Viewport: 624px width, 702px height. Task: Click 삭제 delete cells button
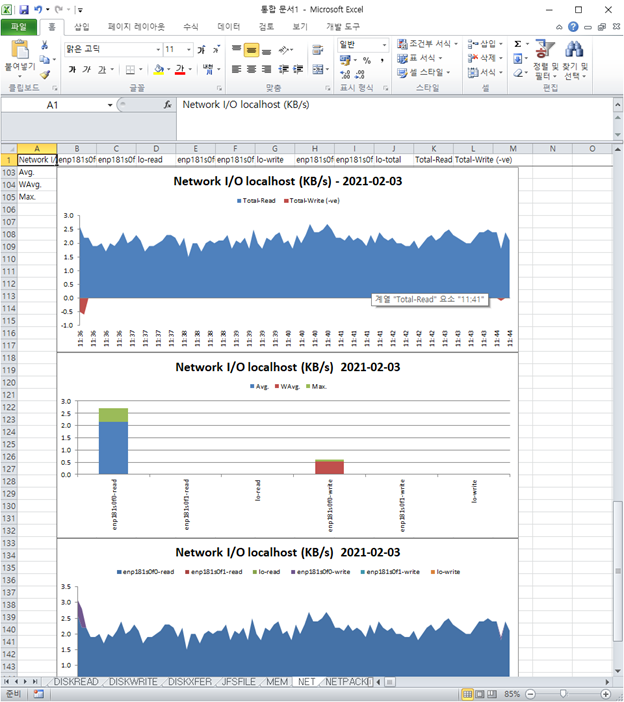click(x=486, y=58)
